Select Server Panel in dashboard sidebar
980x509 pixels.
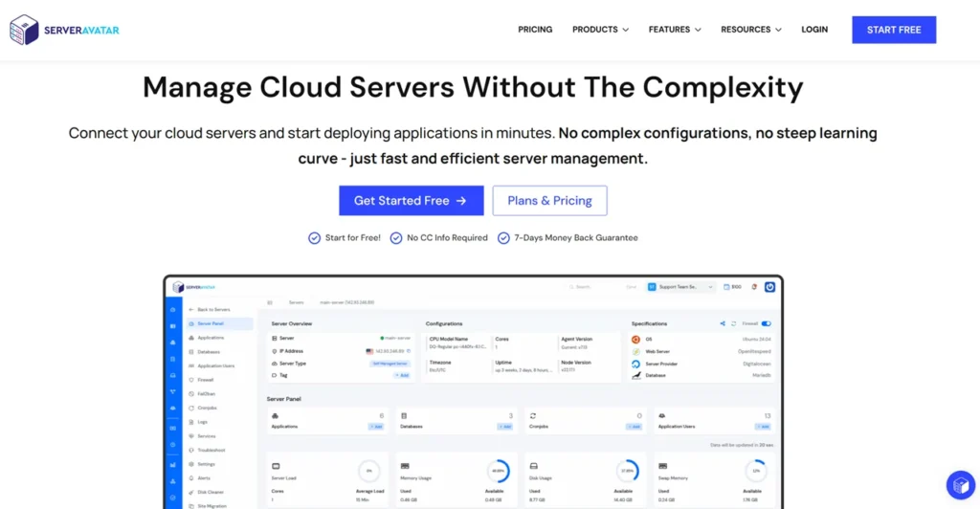219,323
